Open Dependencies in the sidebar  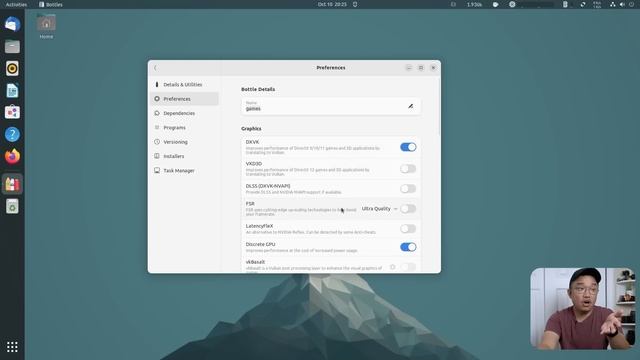(x=184, y=113)
